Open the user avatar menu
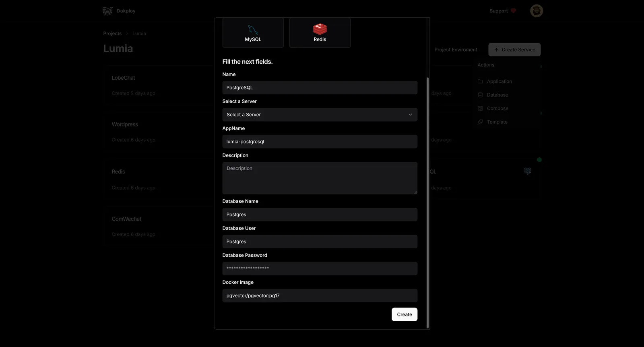Image resolution: width=644 pixels, height=347 pixels. [x=536, y=11]
